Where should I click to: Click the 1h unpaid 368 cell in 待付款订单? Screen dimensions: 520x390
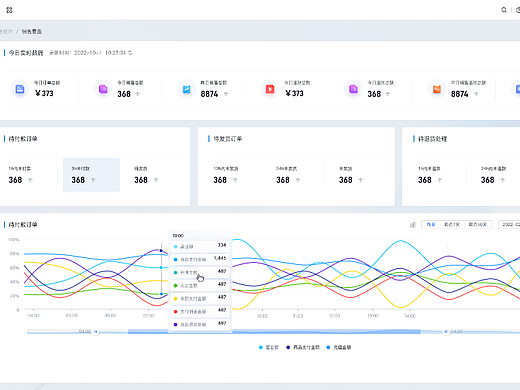click(30, 175)
